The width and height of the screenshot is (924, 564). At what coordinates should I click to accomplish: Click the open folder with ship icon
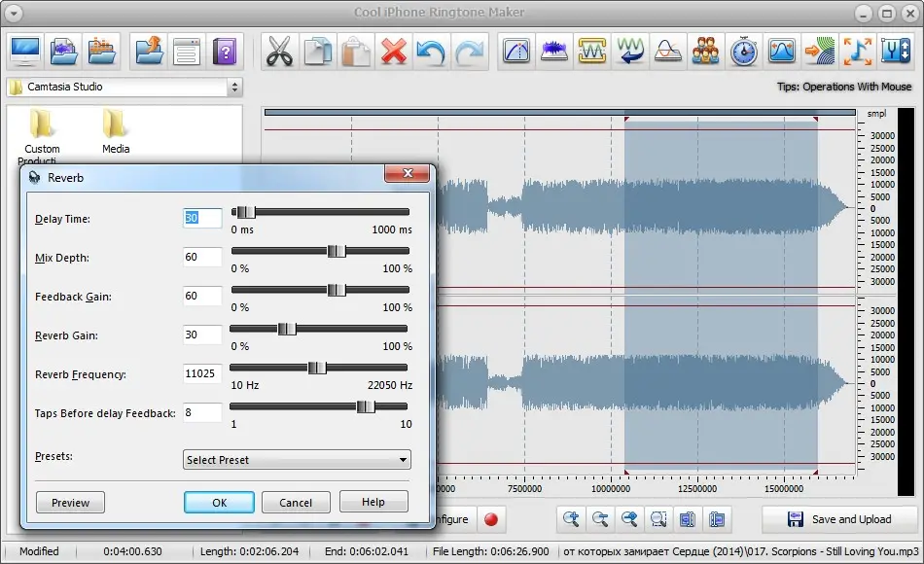point(102,52)
